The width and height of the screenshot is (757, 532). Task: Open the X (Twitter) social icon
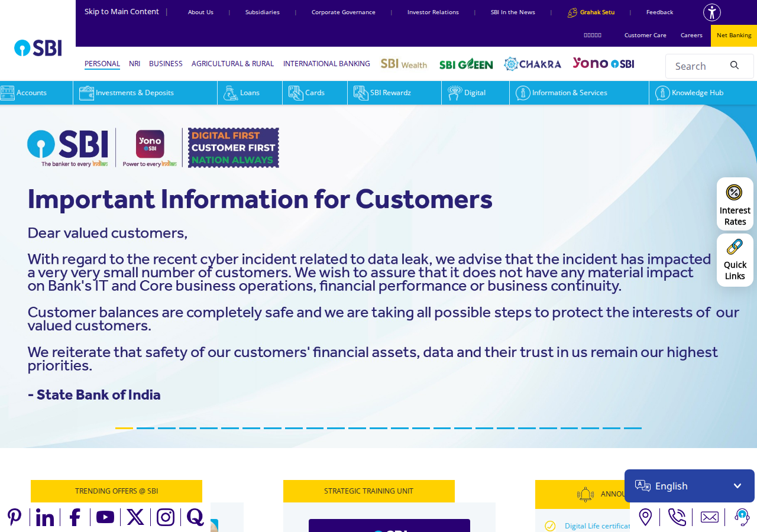135,517
